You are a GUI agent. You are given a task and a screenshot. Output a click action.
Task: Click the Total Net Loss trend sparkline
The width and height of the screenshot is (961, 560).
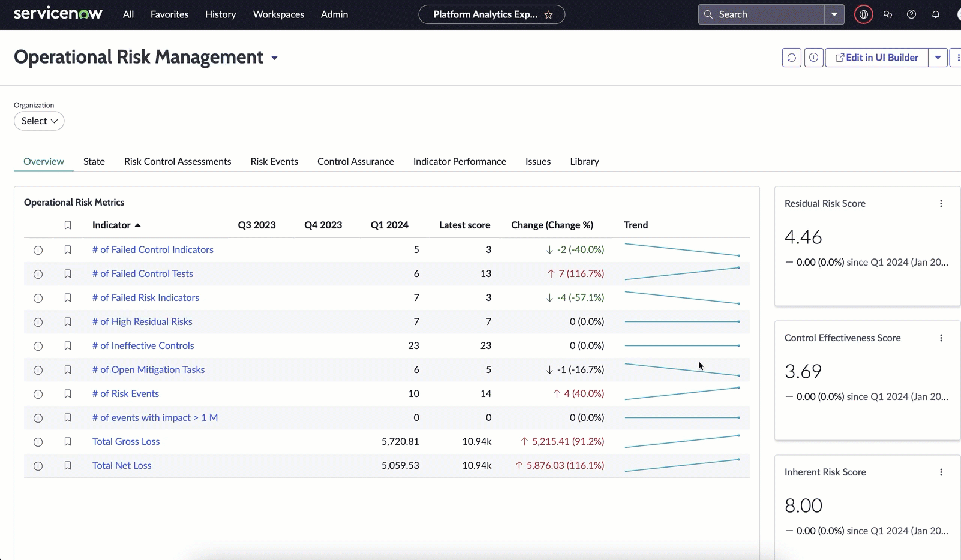point(682,465)
